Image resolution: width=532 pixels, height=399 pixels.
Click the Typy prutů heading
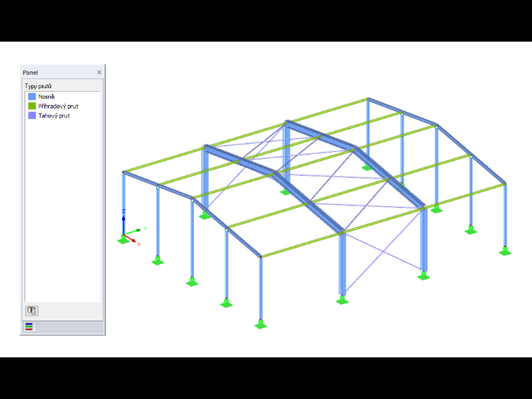[38, 86]
